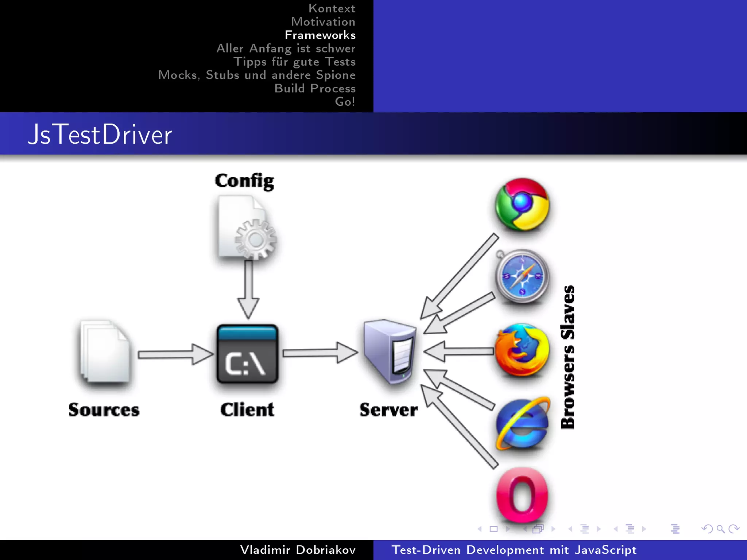Open Tipps für gute Tests section
Viewport: 747px width, 560px height.
[x=295, y=62]
